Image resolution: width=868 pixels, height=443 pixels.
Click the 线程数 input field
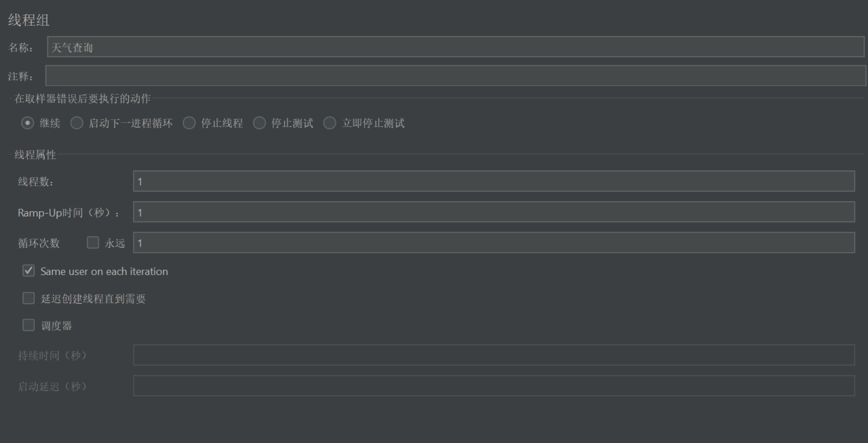click(494, 181)
